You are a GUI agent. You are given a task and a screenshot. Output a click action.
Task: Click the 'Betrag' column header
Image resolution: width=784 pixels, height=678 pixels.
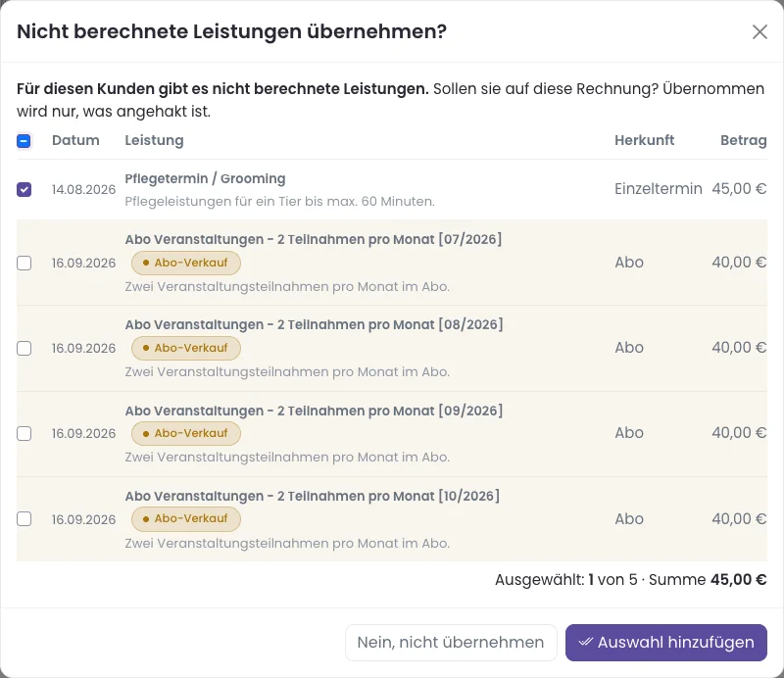tap(744, 140)
